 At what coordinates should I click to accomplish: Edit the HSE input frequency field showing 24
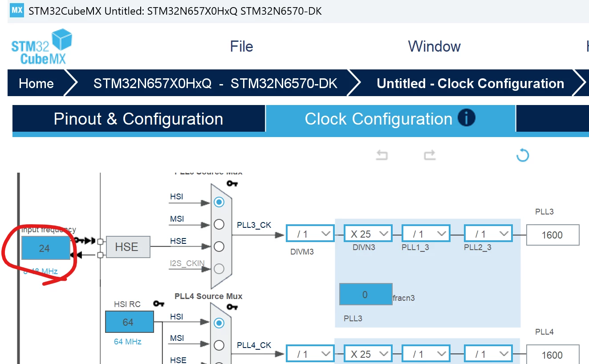46,248
